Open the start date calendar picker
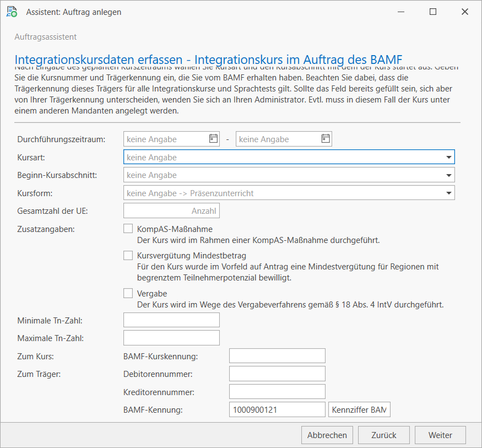Screen dimensions: 482x448 pyautogui.click(x=214, y=139)
